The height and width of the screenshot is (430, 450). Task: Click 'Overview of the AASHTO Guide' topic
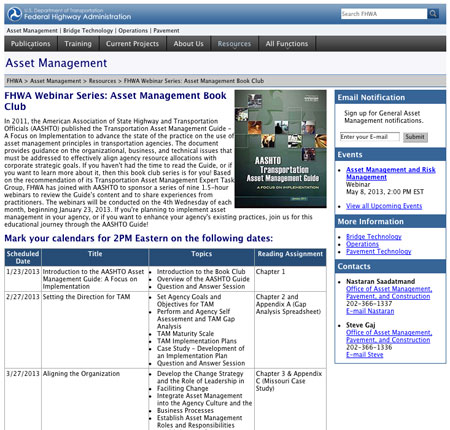(203, 279)
